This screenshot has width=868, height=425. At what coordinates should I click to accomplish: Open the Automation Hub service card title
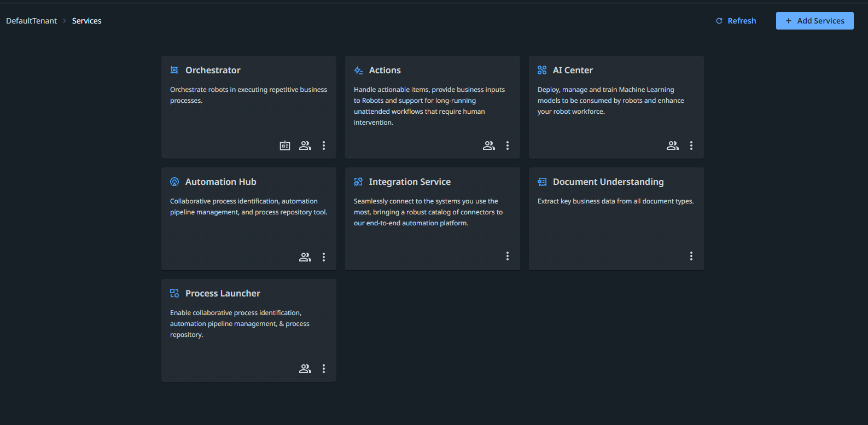220,182
